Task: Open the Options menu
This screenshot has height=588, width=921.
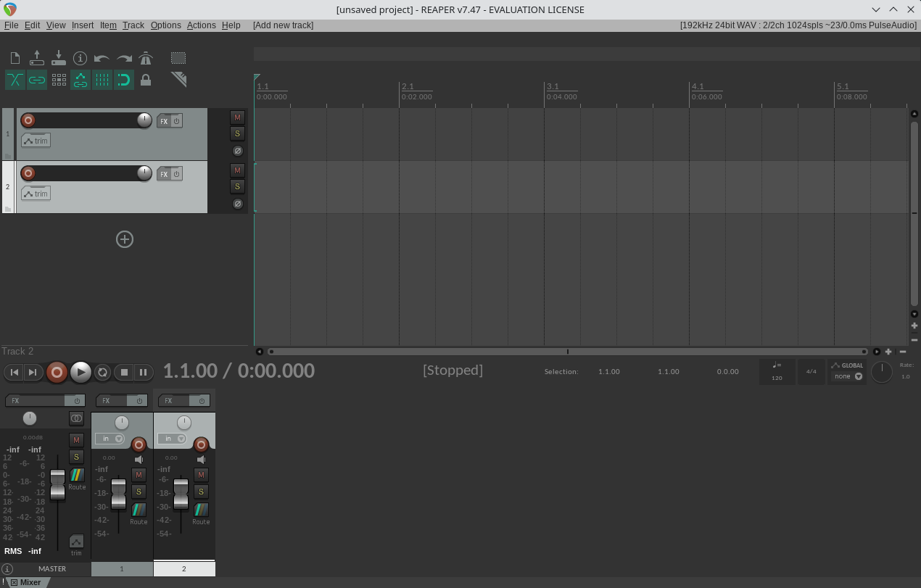Action: (x=166, y=25)
